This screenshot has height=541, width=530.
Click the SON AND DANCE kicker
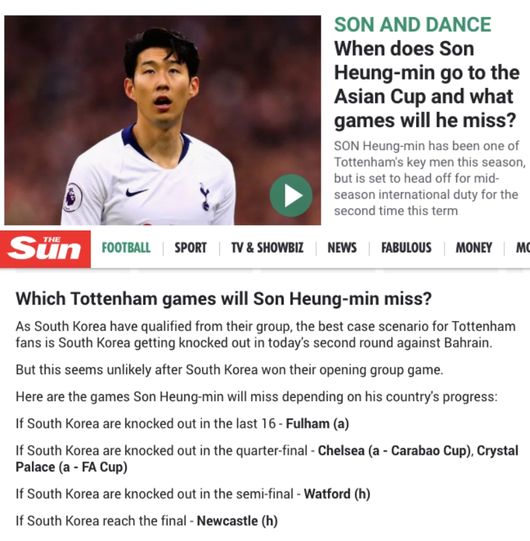click(x=413, y=24)
